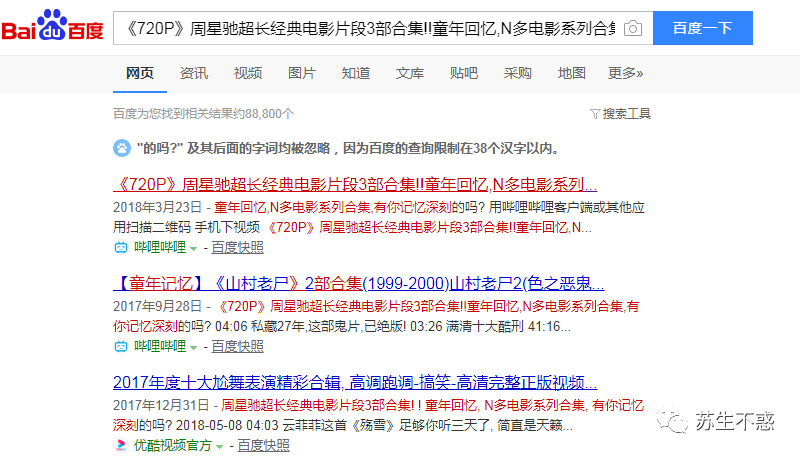Switch to the 视频 tab
This screenshot has height=456, width=800.
(x=248, y=73)
